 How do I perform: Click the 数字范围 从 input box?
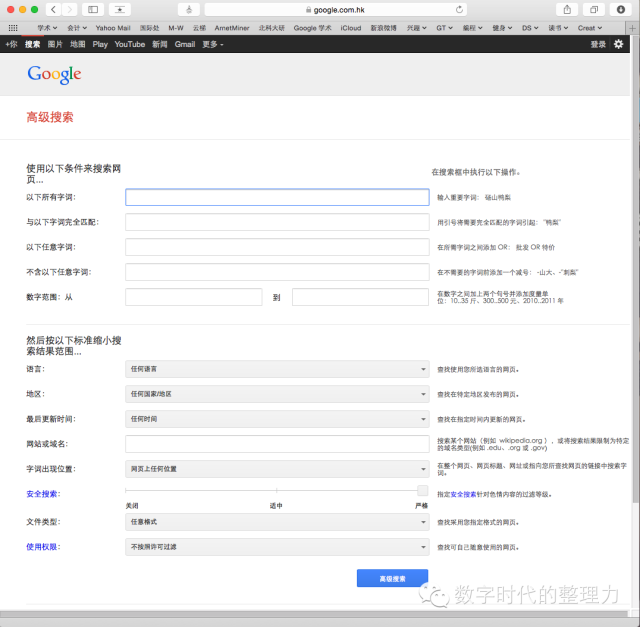coord(193,297)
